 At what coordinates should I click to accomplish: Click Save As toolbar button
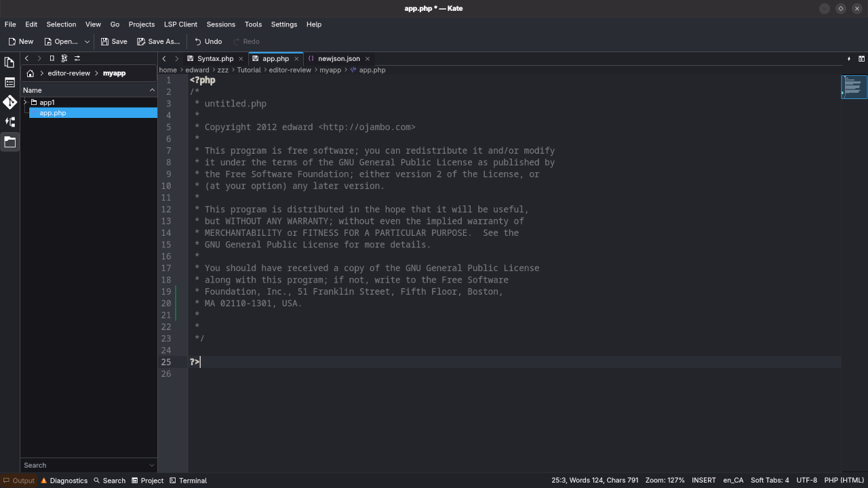159,41
